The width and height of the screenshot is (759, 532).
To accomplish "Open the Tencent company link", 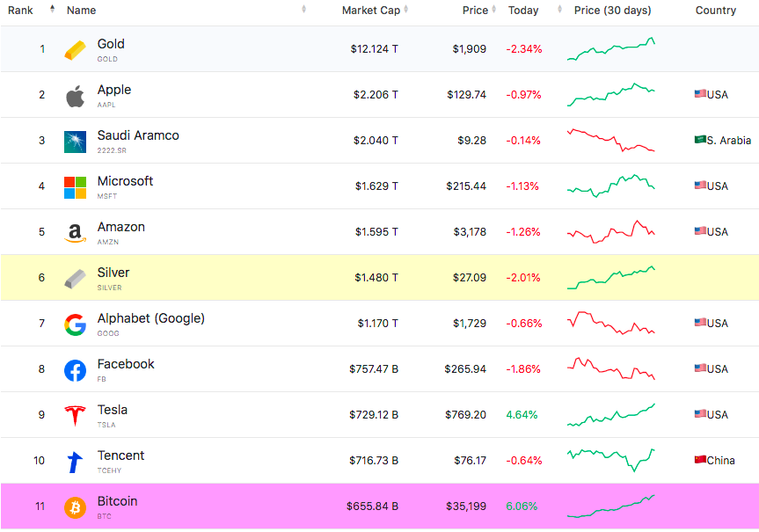I will [121, 455].
